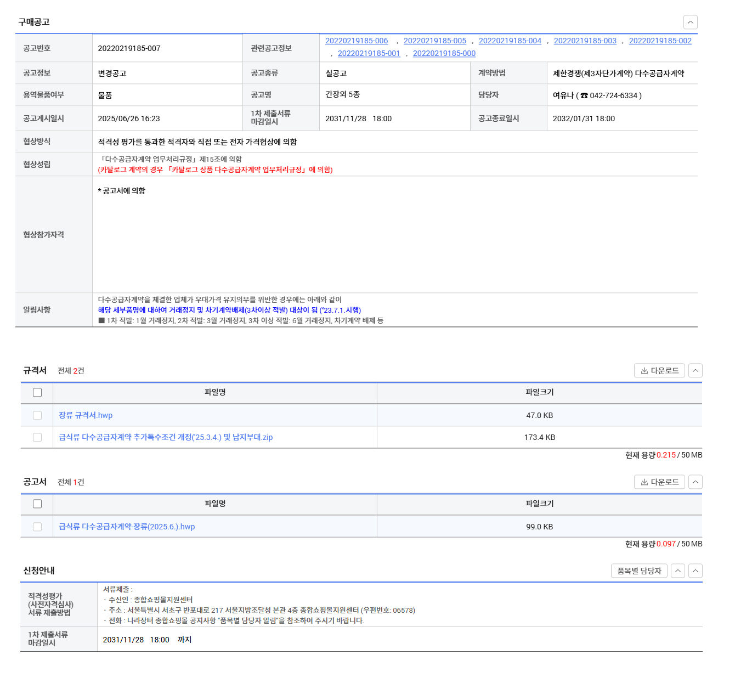The width and height of the screenshot is (735, 700).
Task: Select checkbox for 급식류 추가특수조건 zip file
Action: coord(37,438)
